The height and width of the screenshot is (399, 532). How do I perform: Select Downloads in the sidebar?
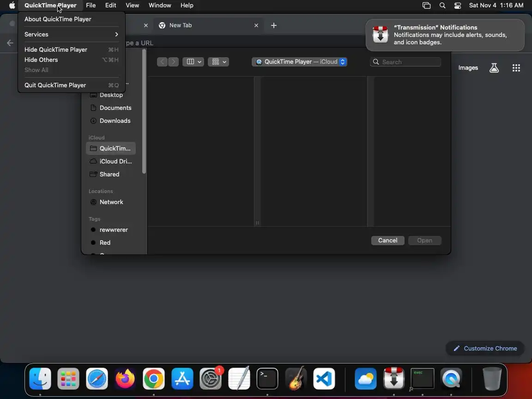111,121
